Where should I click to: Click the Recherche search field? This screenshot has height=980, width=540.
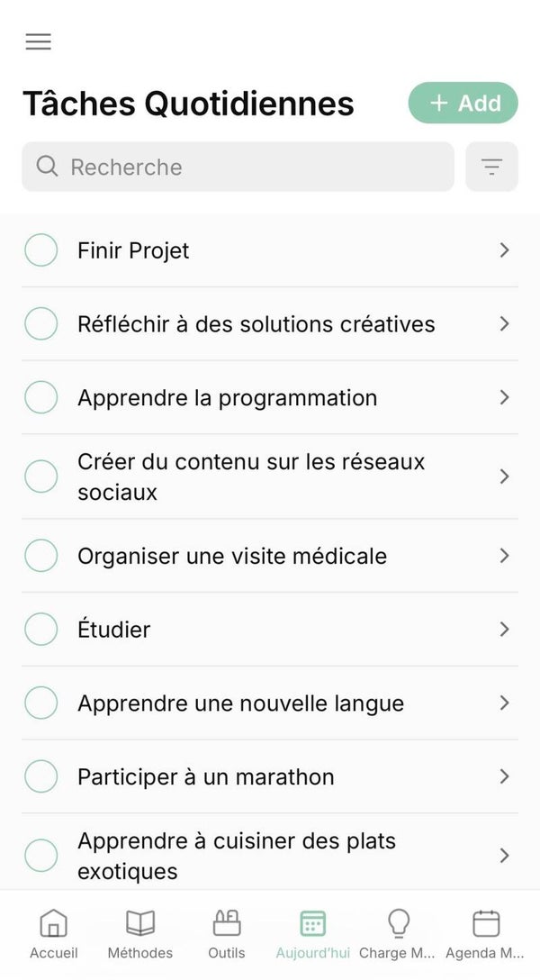[x=238, y=167]
